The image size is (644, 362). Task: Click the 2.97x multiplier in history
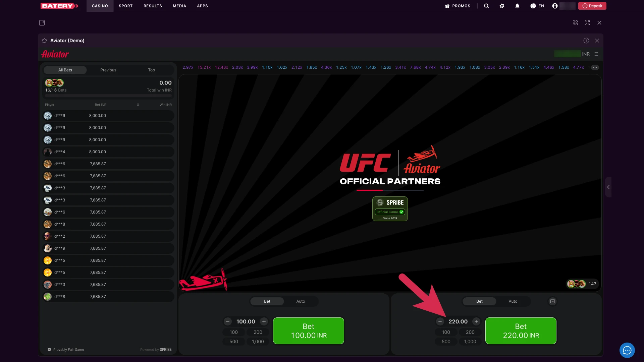(x=188, y=67)
